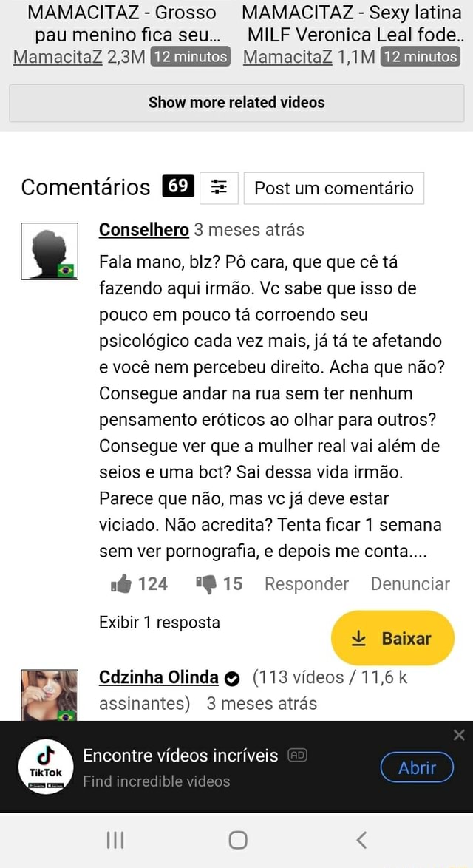Click the thumbs up like icon
Image resolution: width=473 pixels, height=868 pixels.
tap(120, 585)
